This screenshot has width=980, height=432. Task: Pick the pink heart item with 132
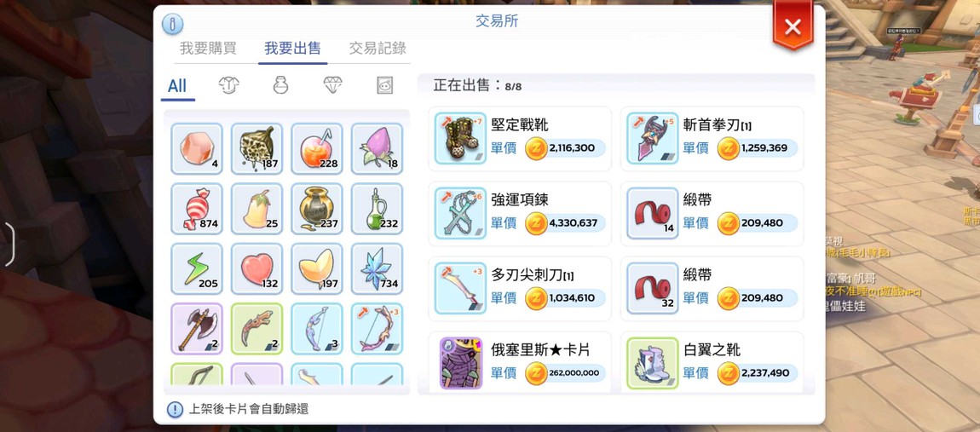coord(257,268)
